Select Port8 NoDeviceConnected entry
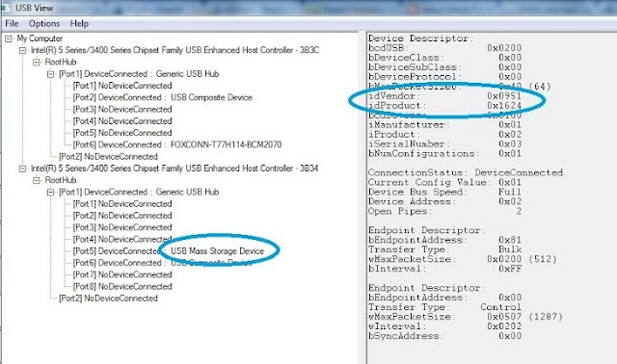This screenshot has width=617, height=364. pos(122,286)
